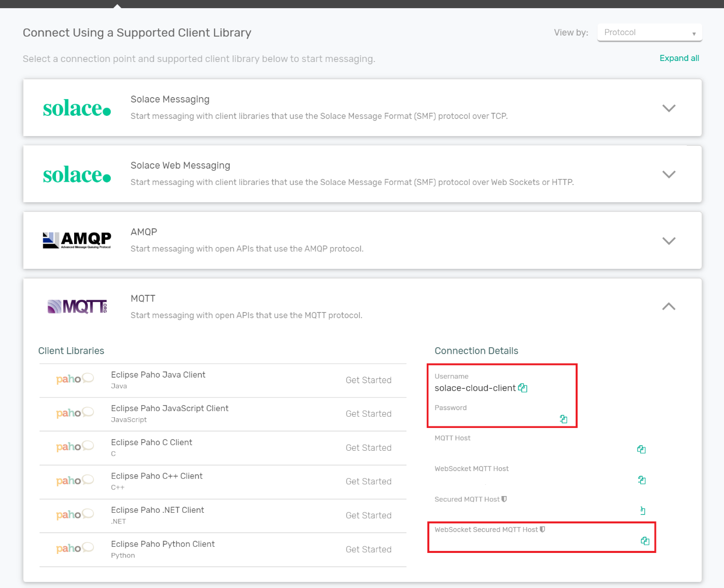The height and width of the screenshot is (588, 724).
Task: Expand the Solace Web Messaging section
Action: (x=669, y=174)
